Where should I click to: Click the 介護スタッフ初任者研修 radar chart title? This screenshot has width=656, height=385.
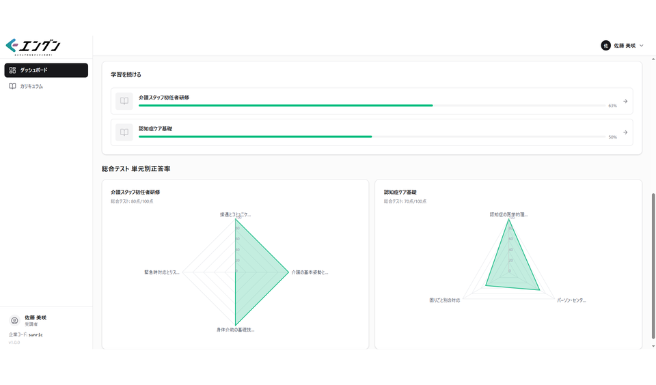tap(135, 192)
